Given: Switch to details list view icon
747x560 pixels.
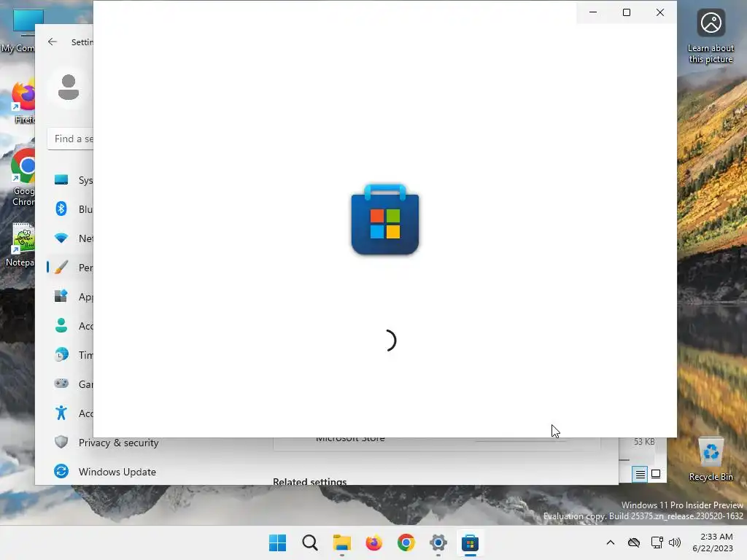Looking at the screenshot, I should tap(640, 474).
